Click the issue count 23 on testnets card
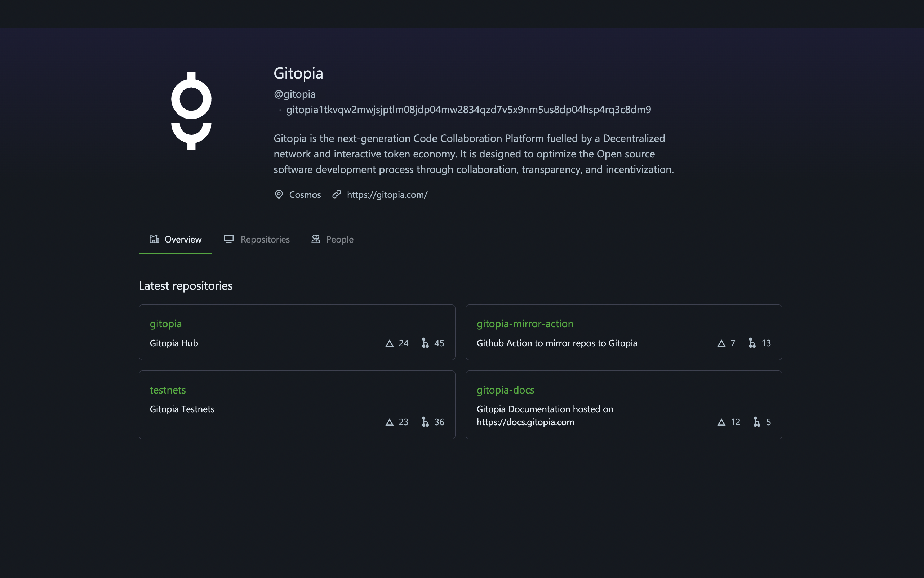 click(403, 422)
